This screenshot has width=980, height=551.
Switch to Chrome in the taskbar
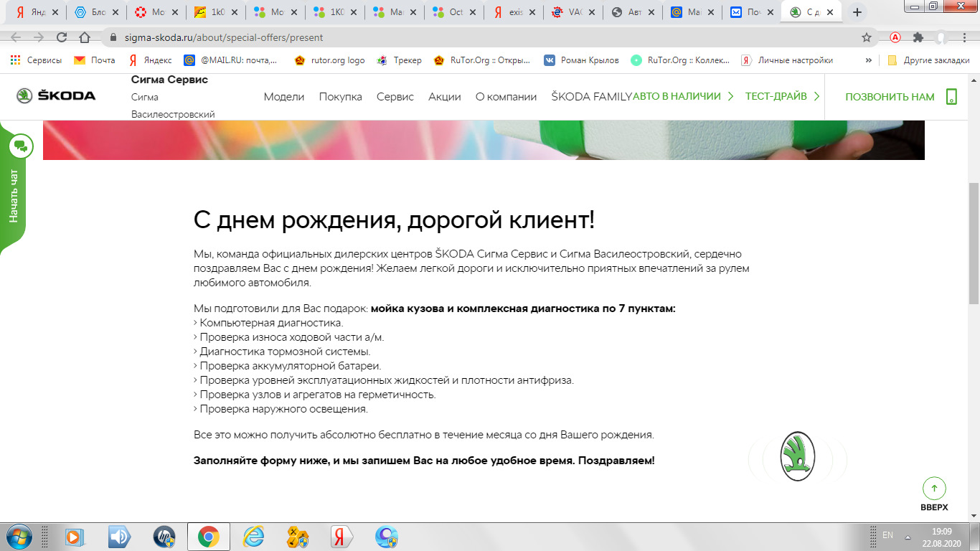point(209,537)
